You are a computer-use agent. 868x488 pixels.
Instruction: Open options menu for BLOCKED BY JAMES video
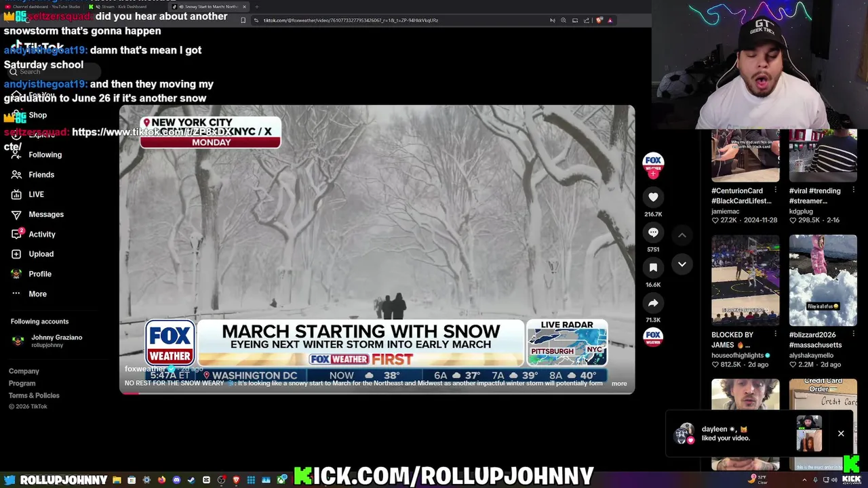775,334
